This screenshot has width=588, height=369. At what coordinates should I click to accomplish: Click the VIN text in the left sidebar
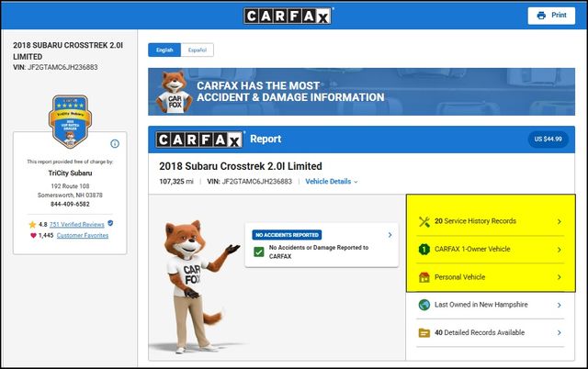point(55,67)
